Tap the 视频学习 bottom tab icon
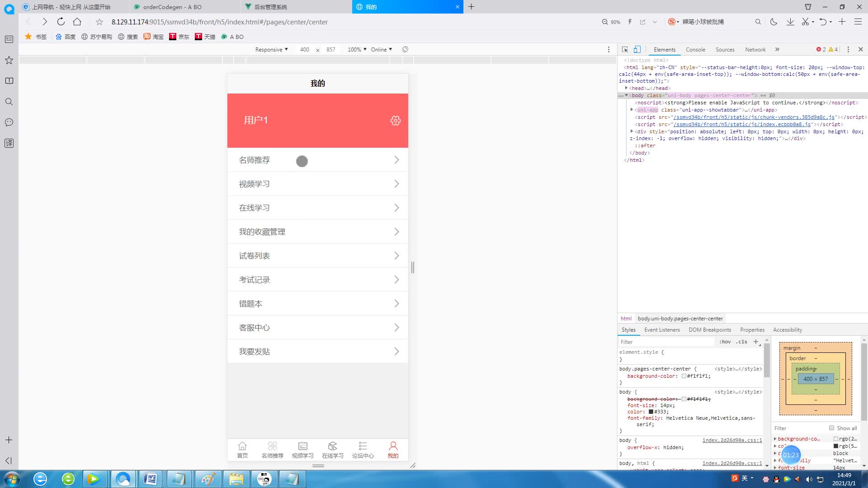868x488 pixels. click(302, 446)
